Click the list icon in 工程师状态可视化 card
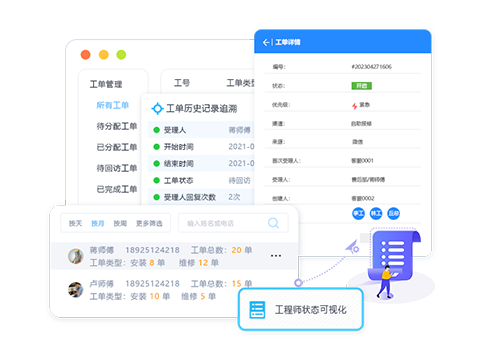 (x=257, y=310)
